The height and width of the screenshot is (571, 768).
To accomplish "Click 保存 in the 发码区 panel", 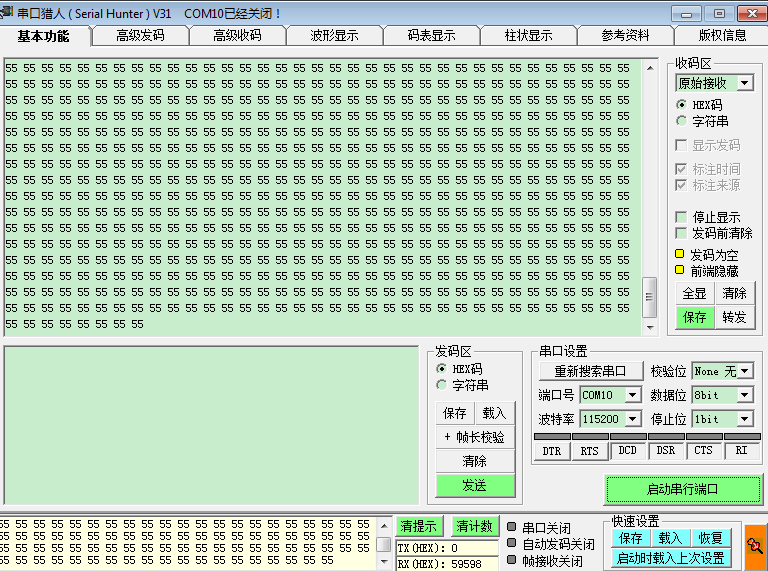I will [455, 413].
